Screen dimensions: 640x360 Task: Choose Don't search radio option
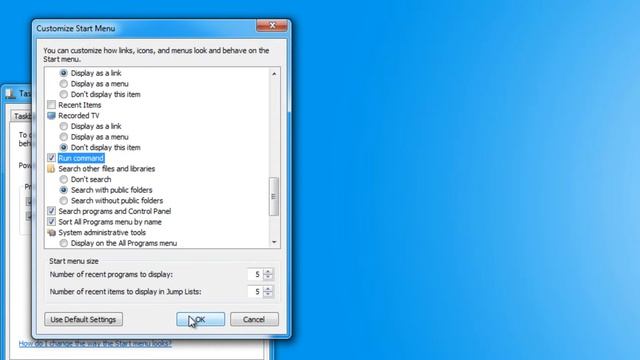(64, 179)
